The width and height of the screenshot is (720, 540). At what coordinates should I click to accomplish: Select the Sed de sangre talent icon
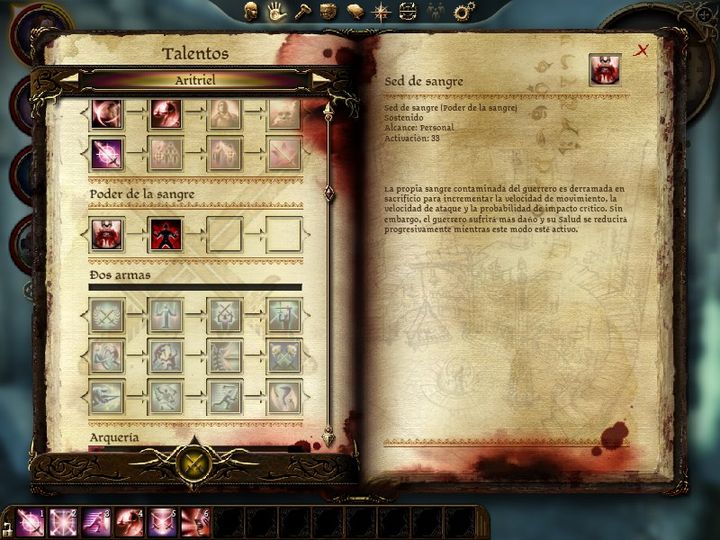(x=107, y=234)
